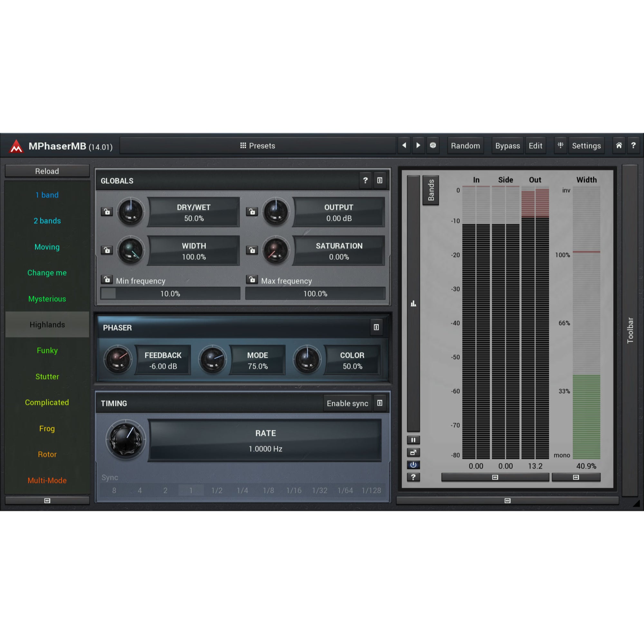Go to next preset arrow
The height and width of the screenshot is (644, 644).
[x=418, y=145]
